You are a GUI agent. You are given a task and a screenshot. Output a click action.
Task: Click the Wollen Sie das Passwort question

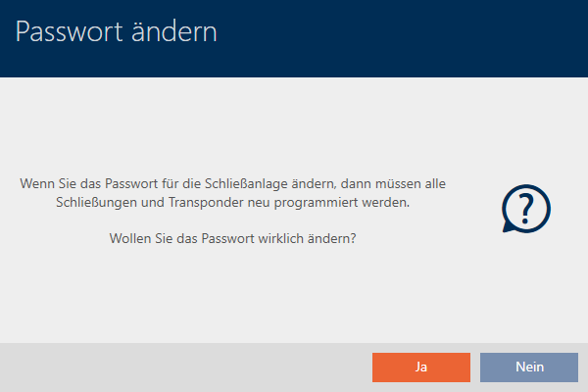(x=232, y=238)
